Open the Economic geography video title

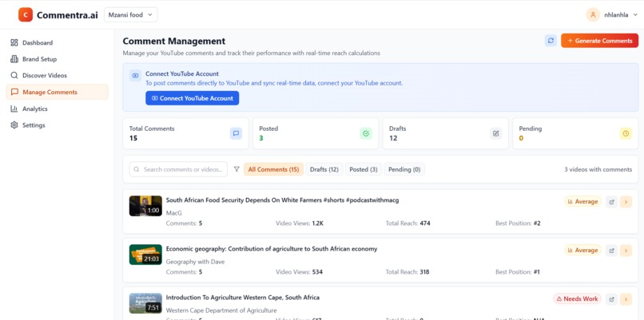click(272, 249)
